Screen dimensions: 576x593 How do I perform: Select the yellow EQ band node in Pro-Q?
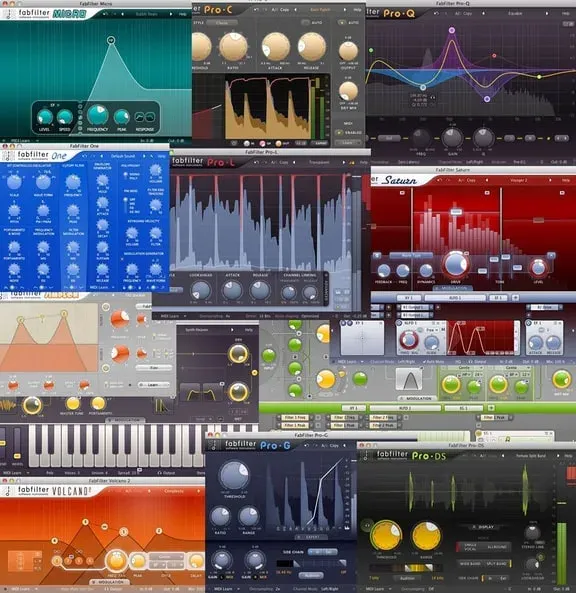pyautogui.click(x=539, y=77)
